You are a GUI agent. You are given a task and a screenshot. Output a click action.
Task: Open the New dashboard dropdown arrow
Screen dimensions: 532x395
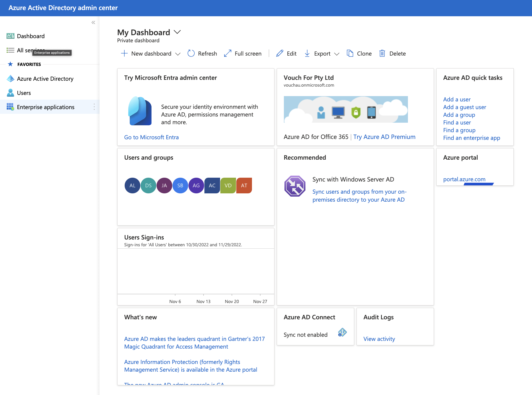178,54
